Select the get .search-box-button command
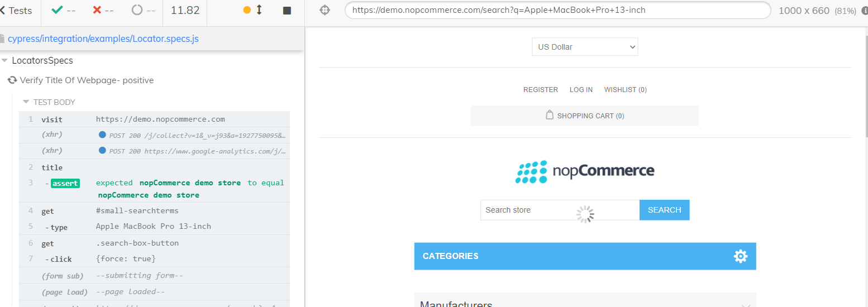 155,243
